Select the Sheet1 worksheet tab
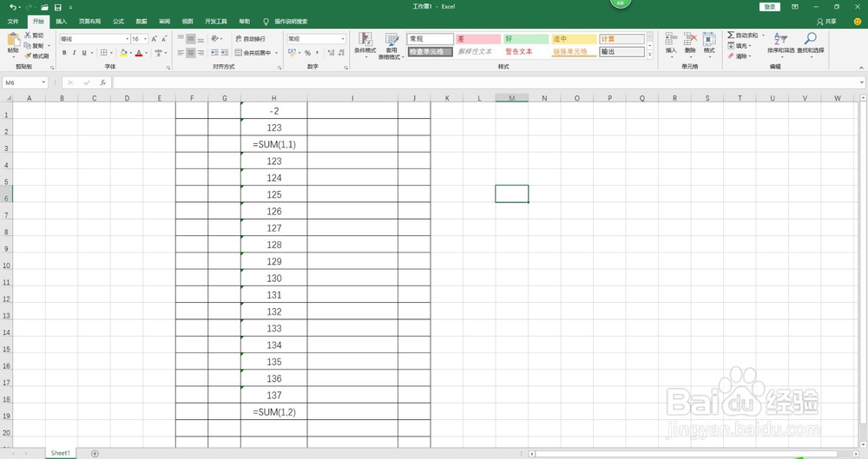Image resolution: width=868 pixels, height=459 pixels. [61, 453]
